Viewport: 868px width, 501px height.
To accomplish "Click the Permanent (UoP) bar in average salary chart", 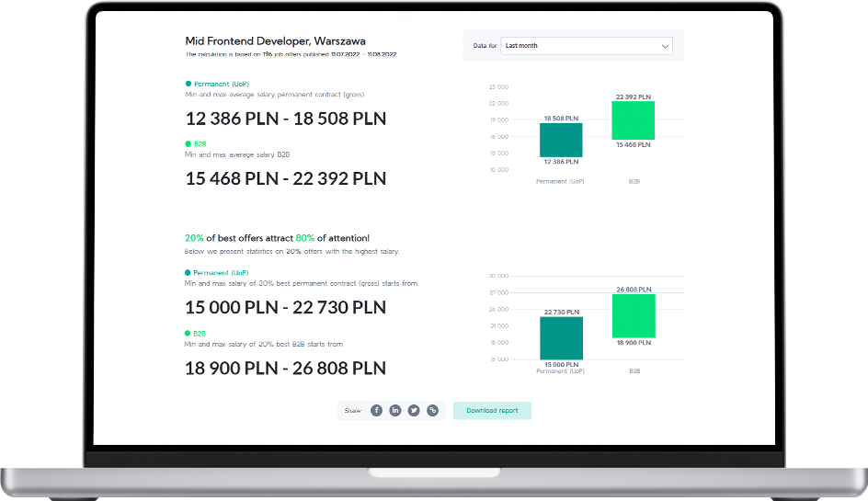I will click(561, 140).
